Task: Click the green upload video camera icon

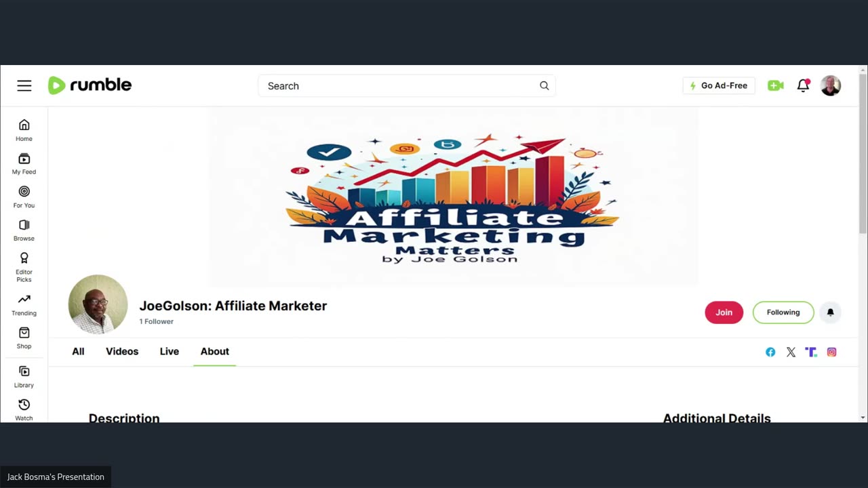Action: pyautogui.click(x=776, y=85)
